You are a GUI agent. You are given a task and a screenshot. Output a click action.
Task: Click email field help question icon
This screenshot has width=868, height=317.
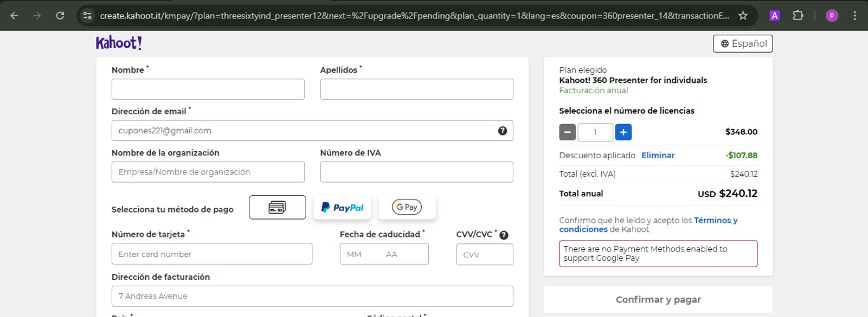click(502, 131)
